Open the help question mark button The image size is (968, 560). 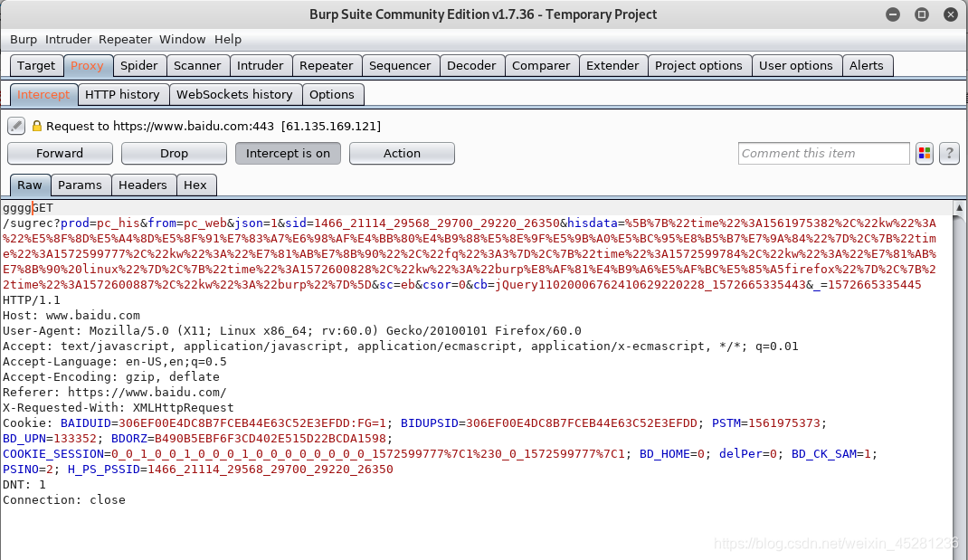click(950, 153)
